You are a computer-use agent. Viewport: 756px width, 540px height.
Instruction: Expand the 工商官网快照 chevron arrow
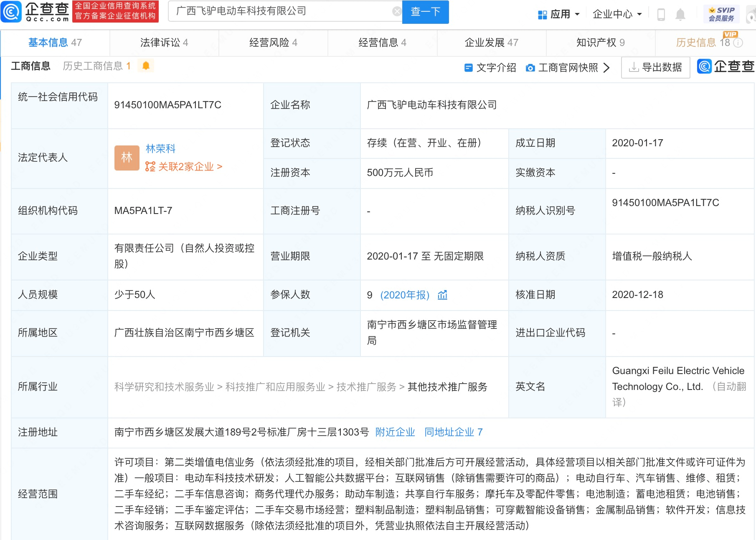(x=606, y=68)
